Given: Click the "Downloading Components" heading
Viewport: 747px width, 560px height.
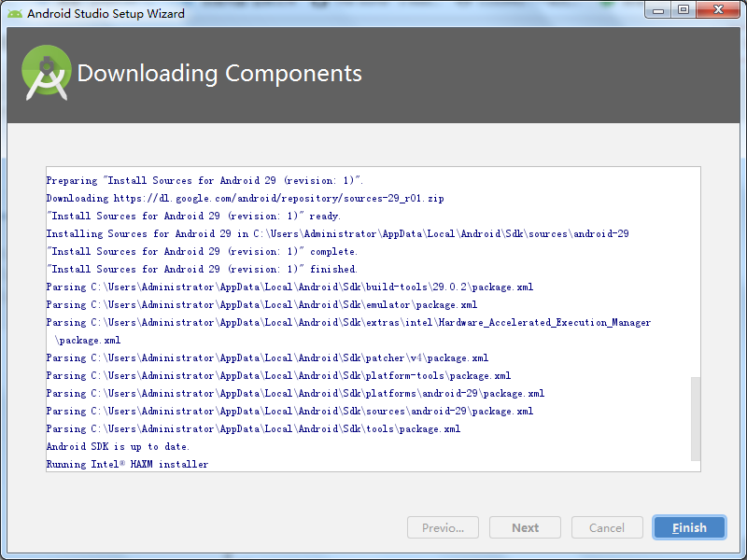Looking at the screenshot, I should click(x=219, y=74).
